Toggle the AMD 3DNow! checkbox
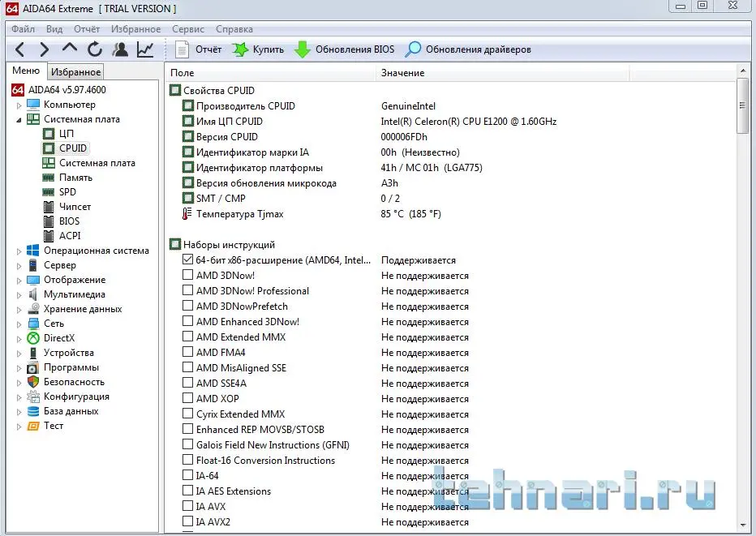Screen dimensions: 756x536 click(x=188, y=276)
